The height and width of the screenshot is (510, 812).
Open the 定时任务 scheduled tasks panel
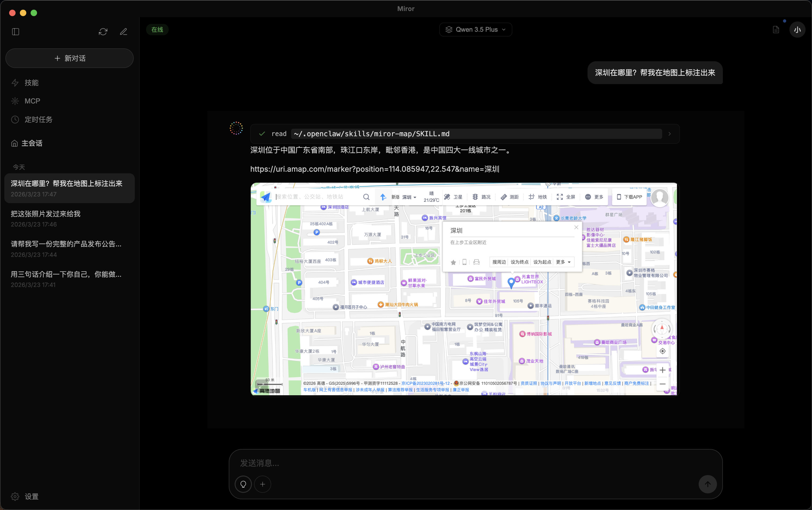[38, 119]
